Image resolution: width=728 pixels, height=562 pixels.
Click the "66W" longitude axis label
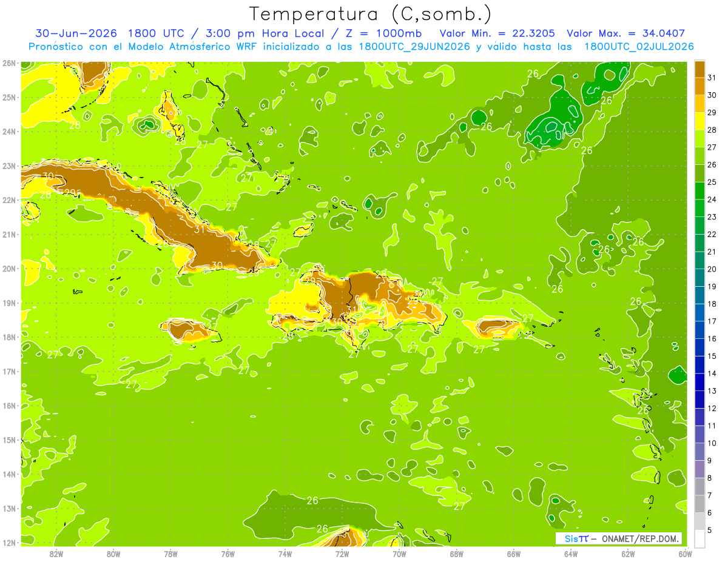point(514,554)
